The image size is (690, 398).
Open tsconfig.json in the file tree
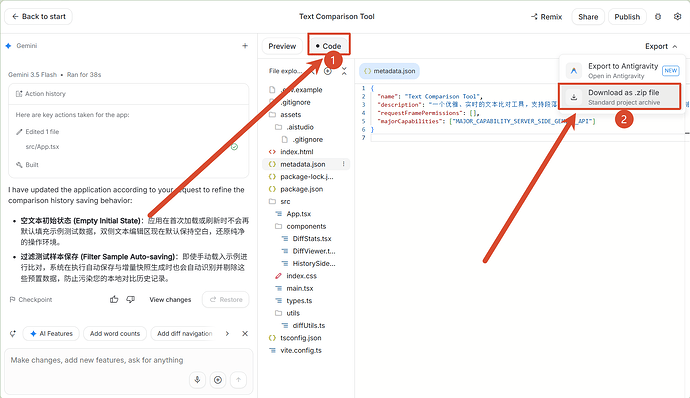point(300,338)
